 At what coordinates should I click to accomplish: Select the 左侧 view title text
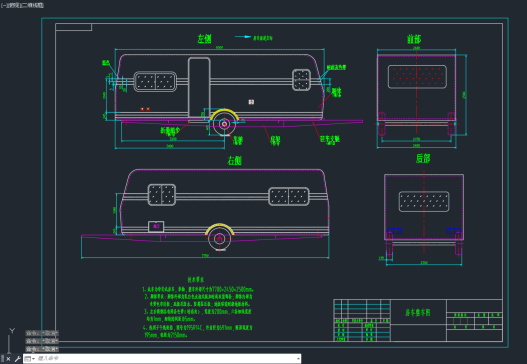(x=204, y=39)
